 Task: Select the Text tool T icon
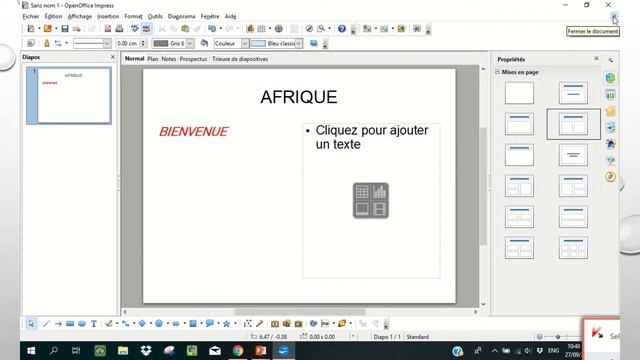[x=93, y=324]
